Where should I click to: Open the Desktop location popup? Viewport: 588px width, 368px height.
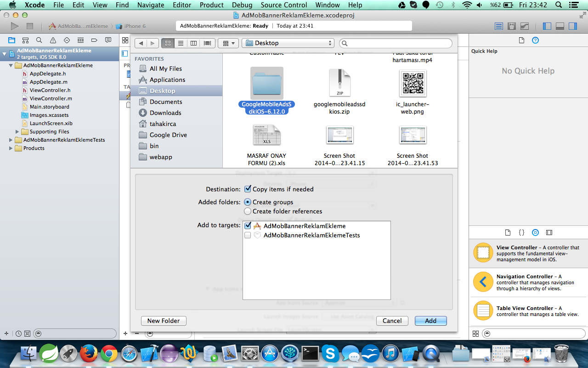[x=288, y=43]
